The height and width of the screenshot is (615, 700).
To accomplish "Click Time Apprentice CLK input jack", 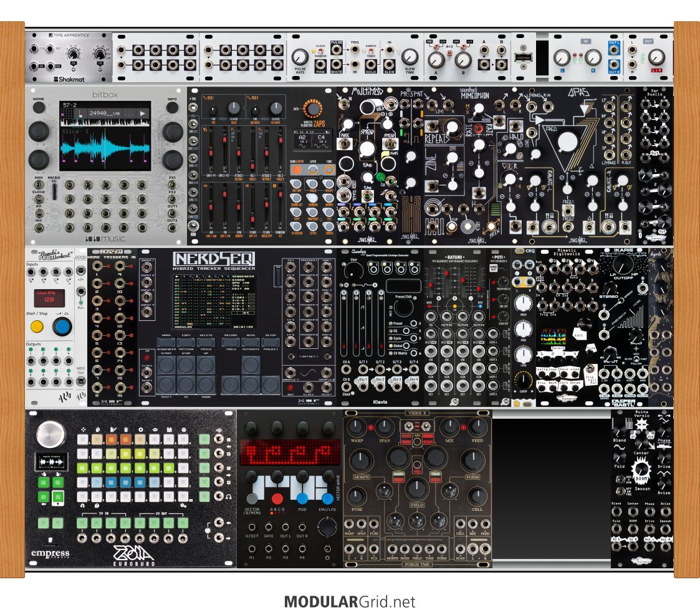I will coord(34,49).
